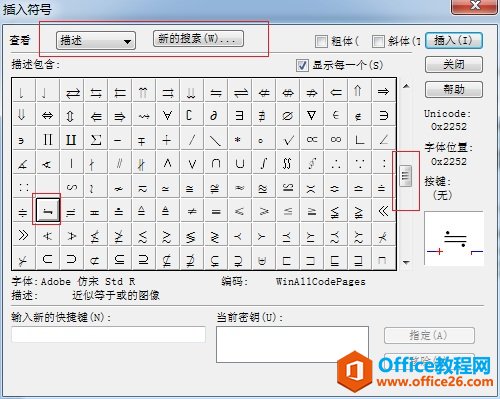500x399 pixels.
Task: Select the because ∵ symbol
Action: point(360,163)
